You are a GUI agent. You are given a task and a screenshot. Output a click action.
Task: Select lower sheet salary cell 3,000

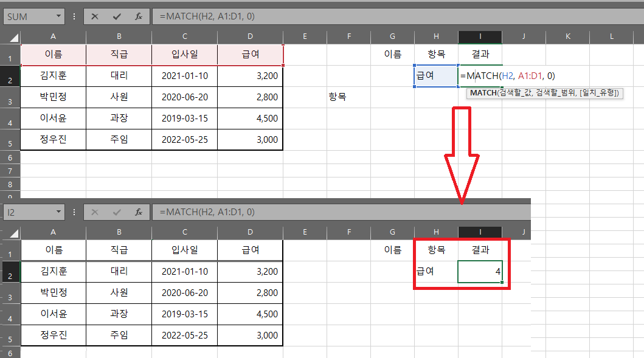(x=250, y=336)
